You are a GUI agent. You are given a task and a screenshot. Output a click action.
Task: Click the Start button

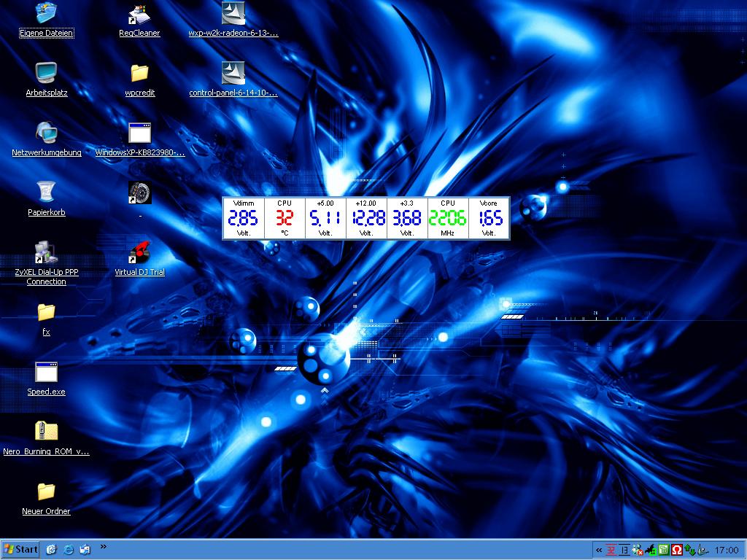pyautogui.click(x=21, y=549)
